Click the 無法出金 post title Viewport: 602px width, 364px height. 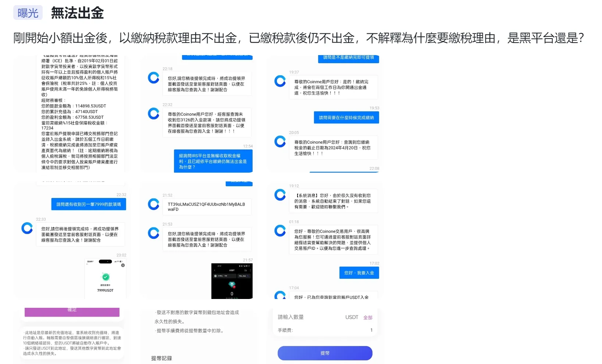coord(77,13)
